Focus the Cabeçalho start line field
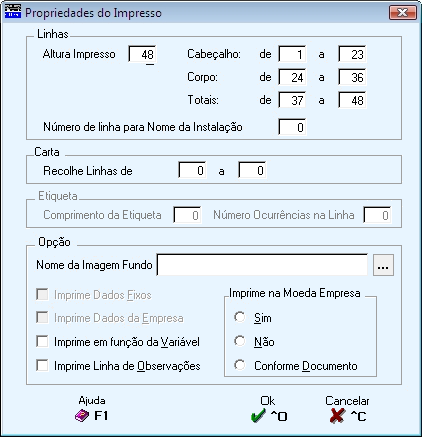Image resolution: width=422 pixels, height=437 pixels. (292, 54)
